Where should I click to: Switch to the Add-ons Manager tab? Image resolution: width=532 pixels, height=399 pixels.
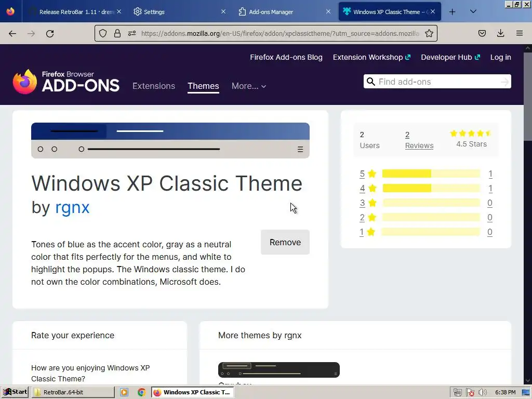click(284, 11)
